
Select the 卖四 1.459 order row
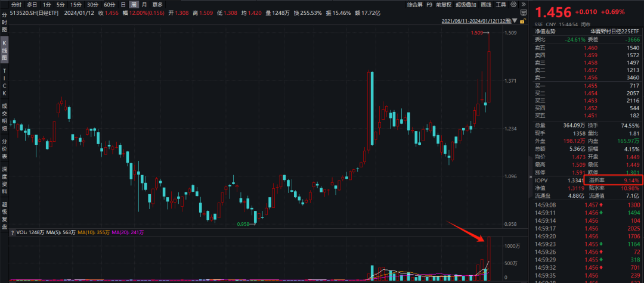click(x=587, y=55)
